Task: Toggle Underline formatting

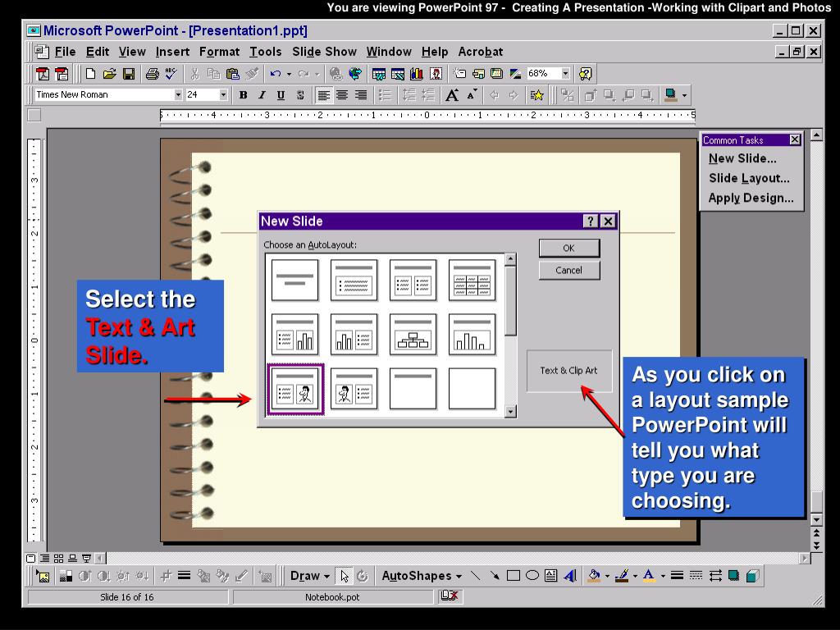Action: tap(281, 95)
